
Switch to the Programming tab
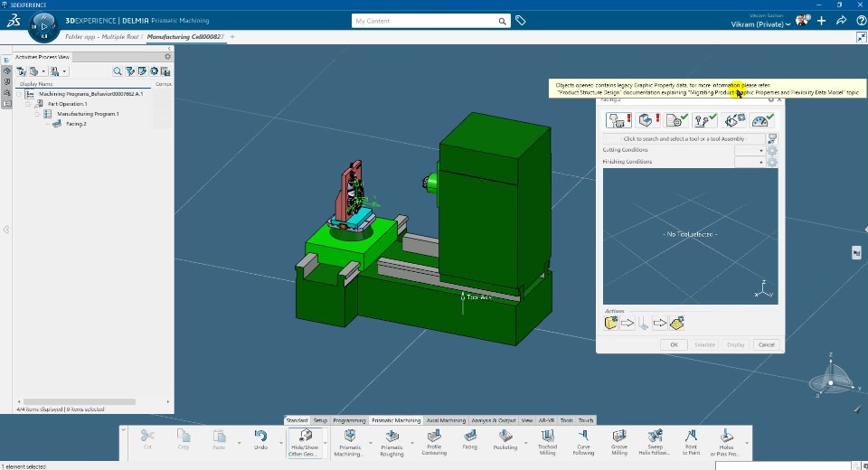coord(349,420)
